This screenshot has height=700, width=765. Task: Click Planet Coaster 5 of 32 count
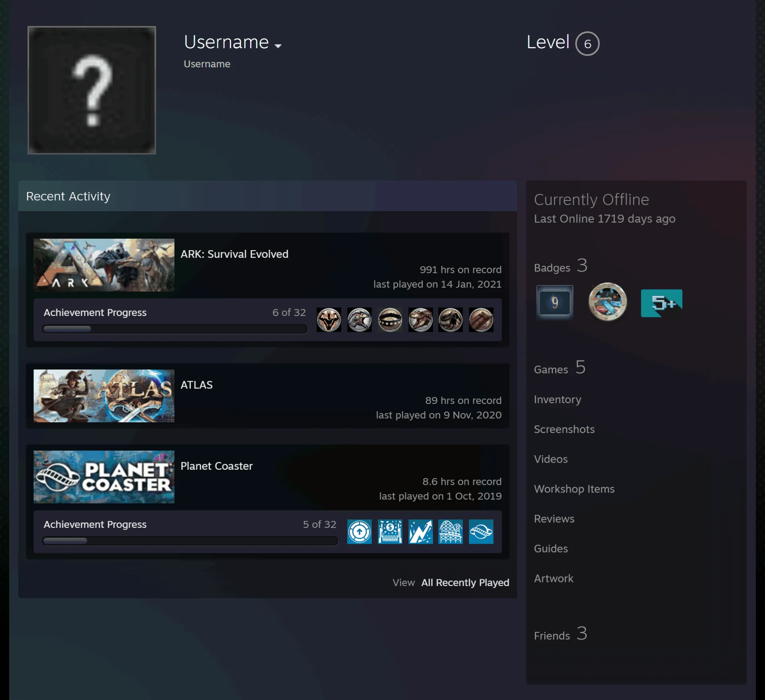point(320,524)
